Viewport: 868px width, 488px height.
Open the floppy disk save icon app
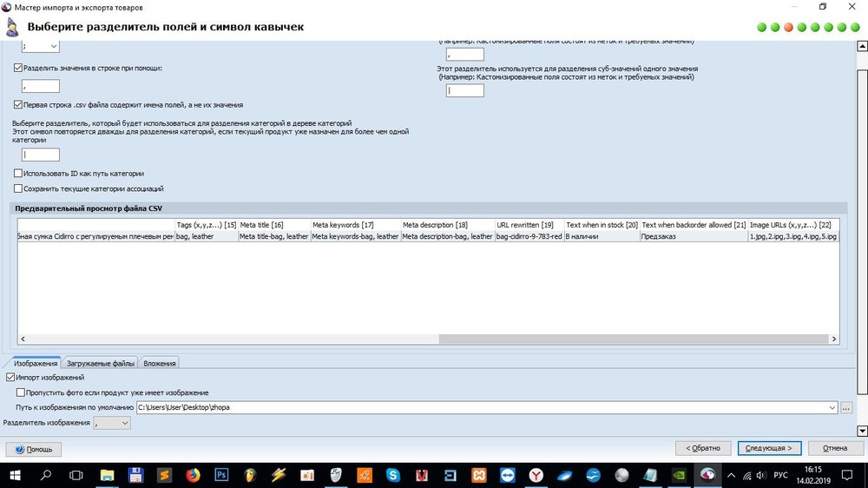click(x=135, y=475)
